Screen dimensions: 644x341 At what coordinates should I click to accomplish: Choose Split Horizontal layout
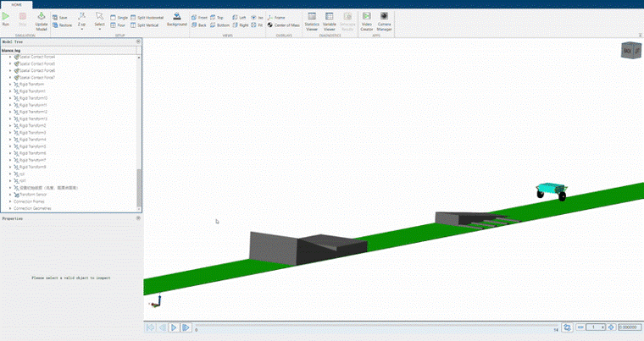147,17
